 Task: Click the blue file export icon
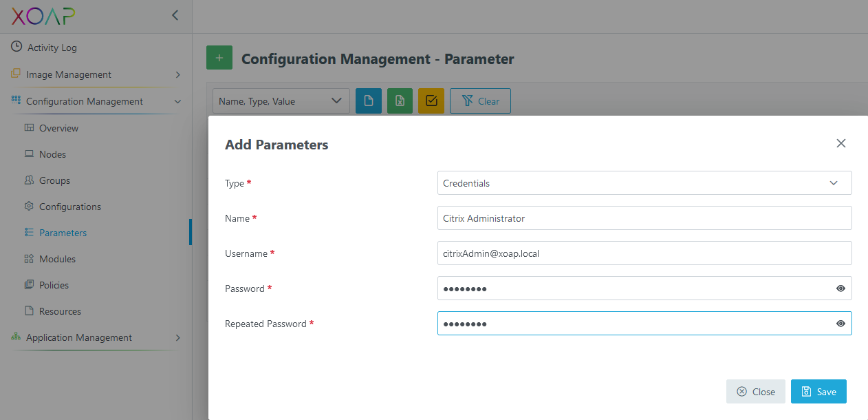(x=369, y=101)
